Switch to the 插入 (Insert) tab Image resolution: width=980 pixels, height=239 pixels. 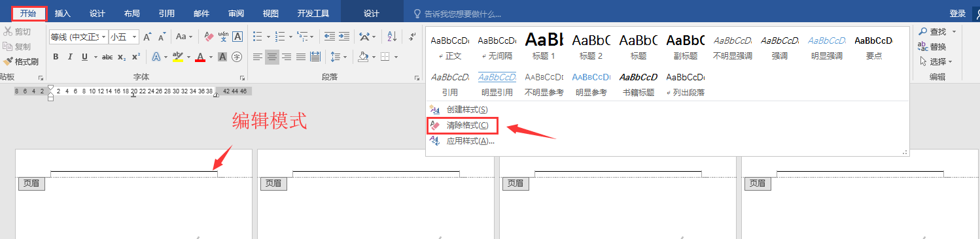click(63, 14)
